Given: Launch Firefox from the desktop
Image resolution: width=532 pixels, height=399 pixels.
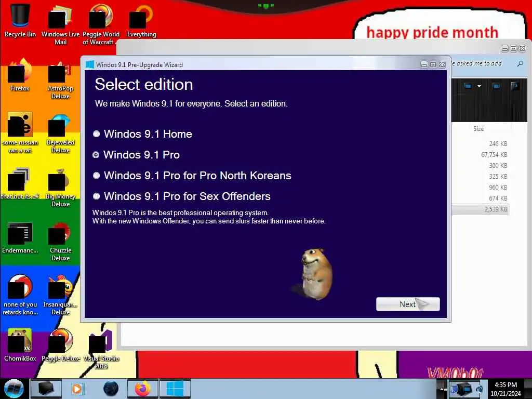Looking at the screenshot, I should pyautogui.click(x=20, y=75).
